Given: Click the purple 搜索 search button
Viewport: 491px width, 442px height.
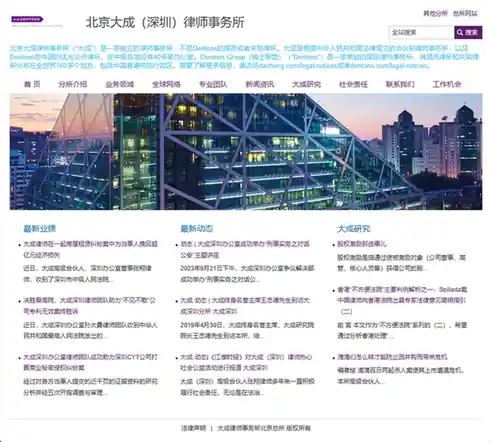Looking at the screenshot, I should [468, 32].
